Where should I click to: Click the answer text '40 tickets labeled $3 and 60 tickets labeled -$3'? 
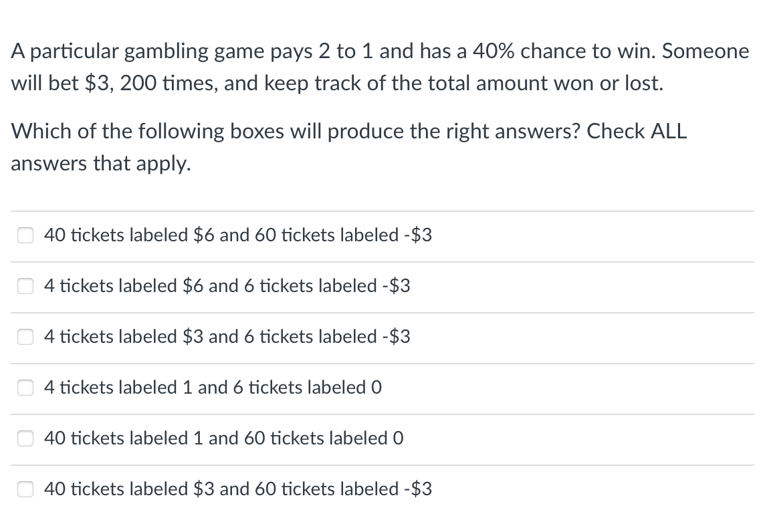pyautogui.click(x=238, y=489)
